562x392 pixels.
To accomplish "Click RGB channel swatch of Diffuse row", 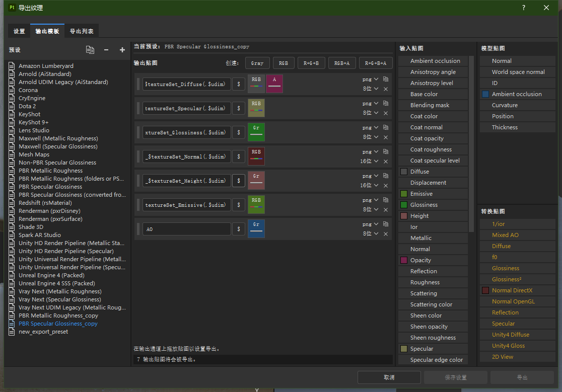I will point(256,84).
